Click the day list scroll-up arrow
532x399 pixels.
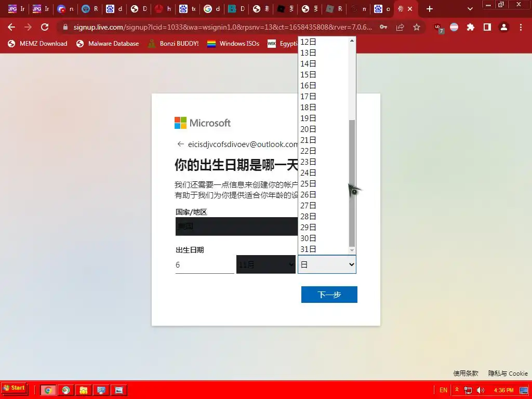[x=352, y=41]
